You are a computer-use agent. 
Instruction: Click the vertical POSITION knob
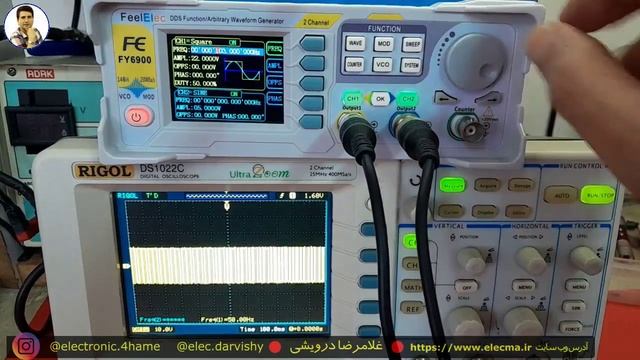click(x=471, y=260)
